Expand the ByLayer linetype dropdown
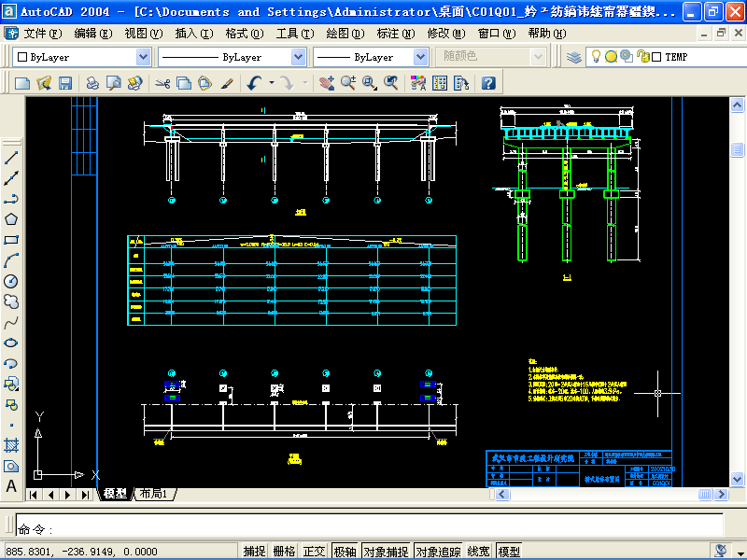Viewport: 747px width, 560px height. pyautogui.click(x=298, y=57)
